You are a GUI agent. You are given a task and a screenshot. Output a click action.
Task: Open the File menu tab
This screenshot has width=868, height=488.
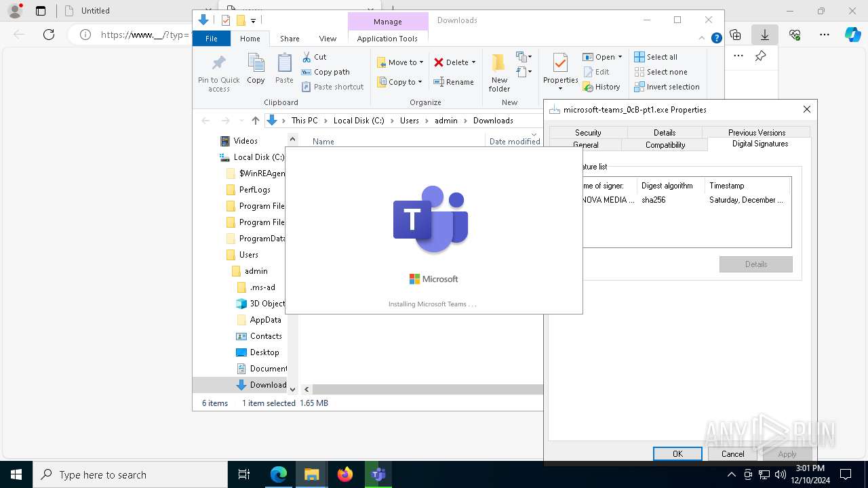point(212,39)
